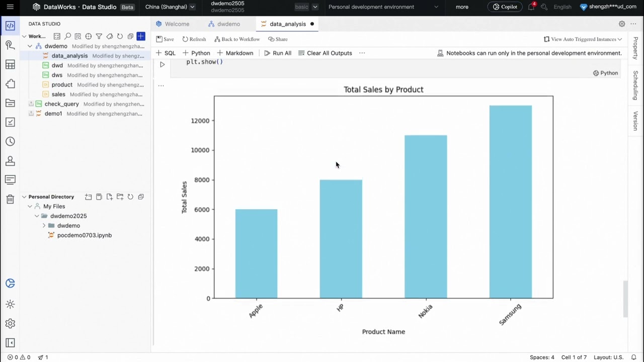Open the clock history sidebar icon
The width and height of the screenshot is (644, 362).
point(10,142)
